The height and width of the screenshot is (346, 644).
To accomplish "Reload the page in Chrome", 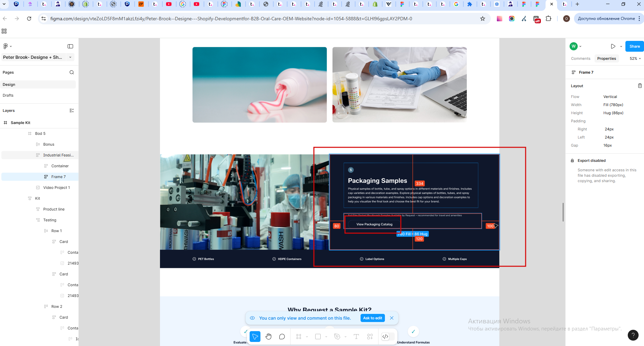I will 29,19.
